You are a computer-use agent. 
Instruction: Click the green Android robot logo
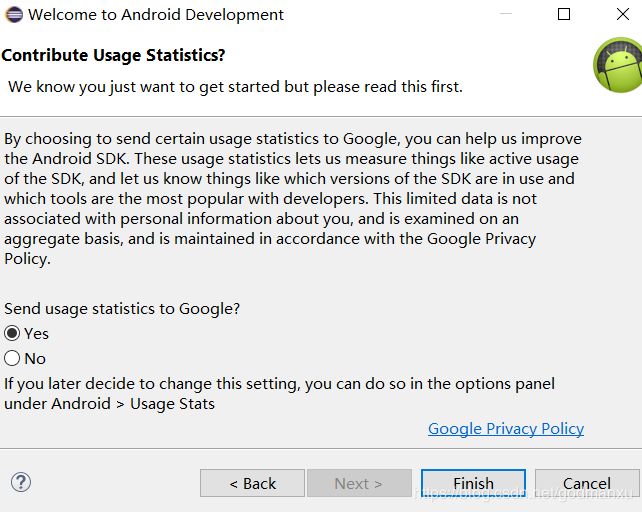[x=618, y=65]
